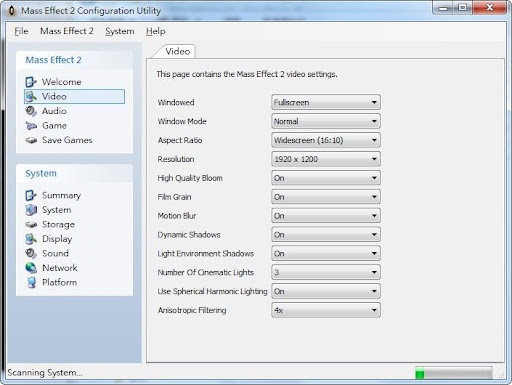Expand the Use Spherical Harmonic Lighting dropdown

(x=326, y=291)
